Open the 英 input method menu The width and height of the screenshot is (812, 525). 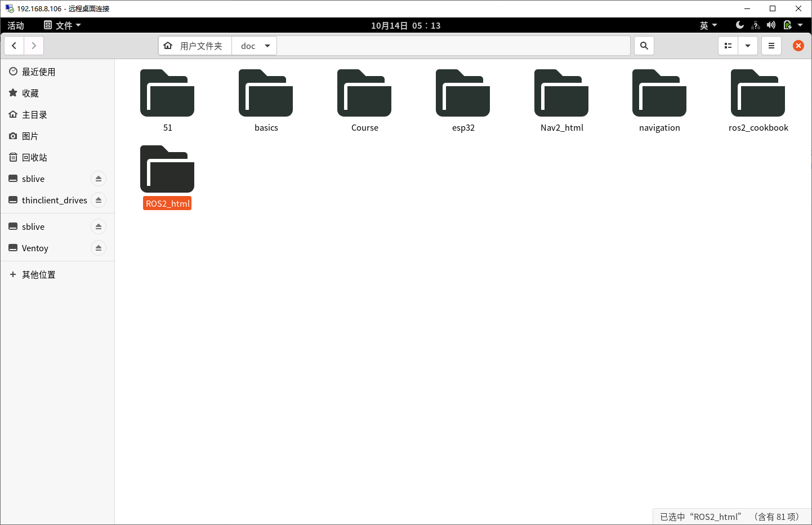pos(708,25)
